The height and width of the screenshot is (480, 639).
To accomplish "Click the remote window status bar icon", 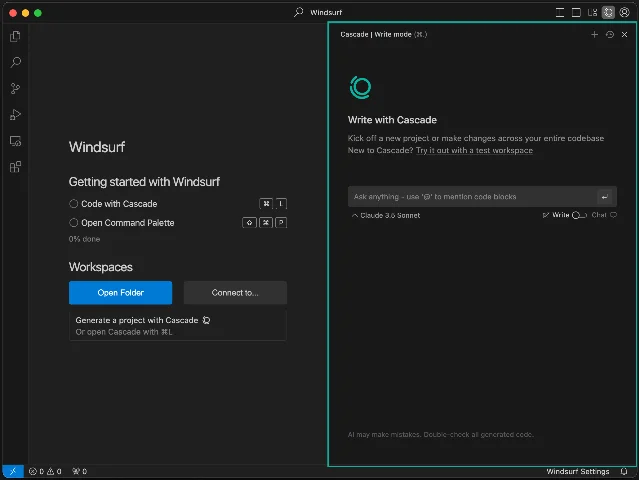I will 13,471.
